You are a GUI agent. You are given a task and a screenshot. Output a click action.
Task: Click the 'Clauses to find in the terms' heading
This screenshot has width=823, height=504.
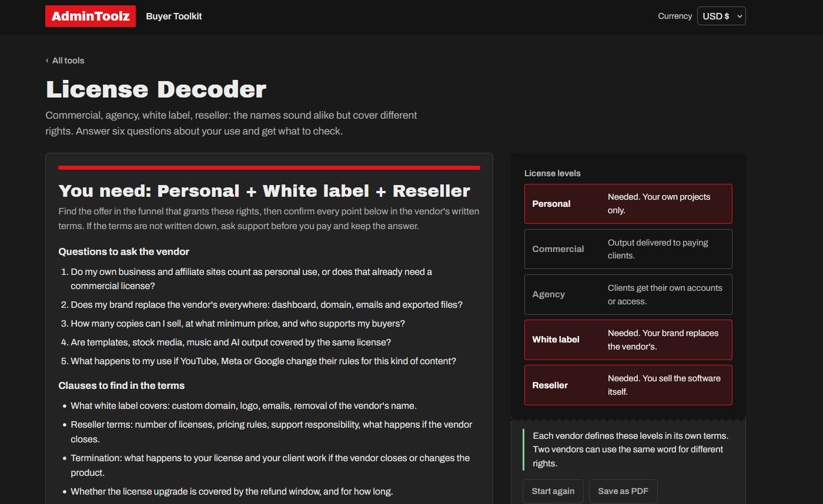(x=122, y=385)
